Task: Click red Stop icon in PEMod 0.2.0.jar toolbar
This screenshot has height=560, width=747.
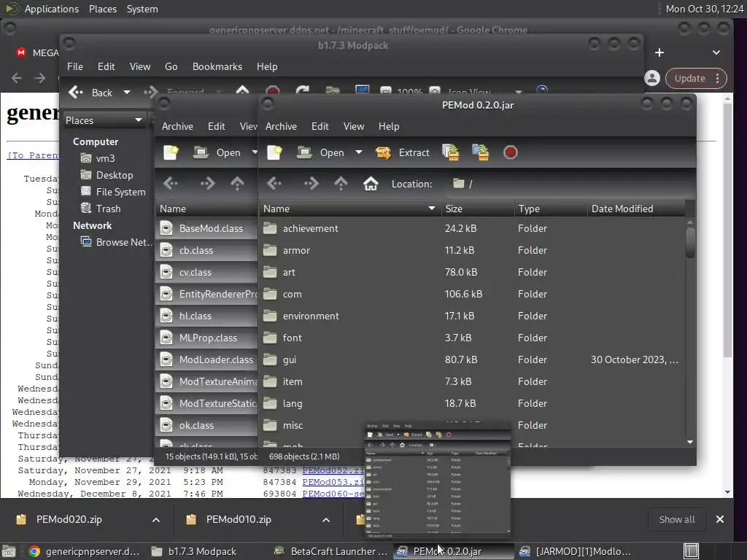Action: click(x=510, y=152)
